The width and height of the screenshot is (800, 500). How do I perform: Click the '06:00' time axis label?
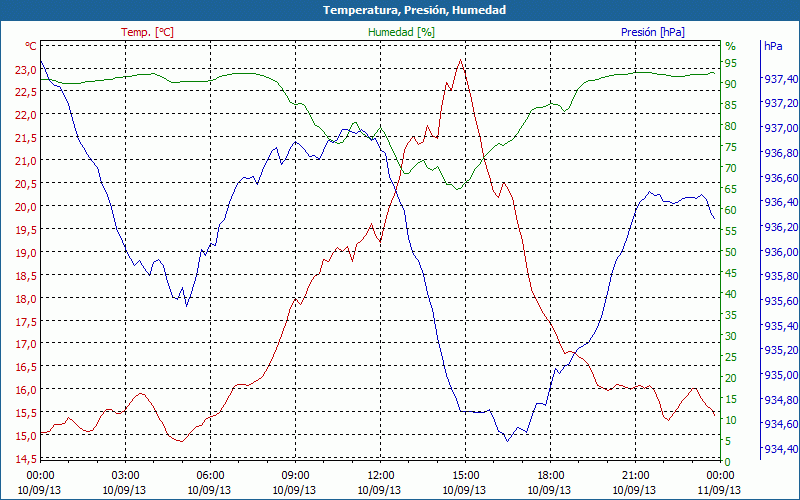210,476
